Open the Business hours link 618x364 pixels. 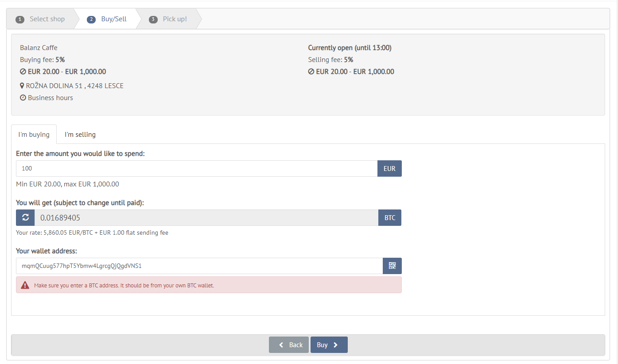51,97
